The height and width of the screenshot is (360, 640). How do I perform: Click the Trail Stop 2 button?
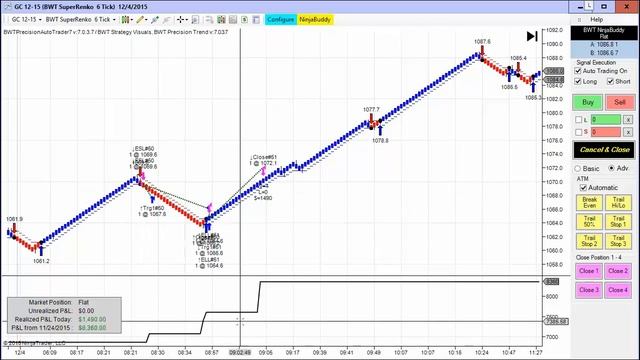(x=589, y=241)
